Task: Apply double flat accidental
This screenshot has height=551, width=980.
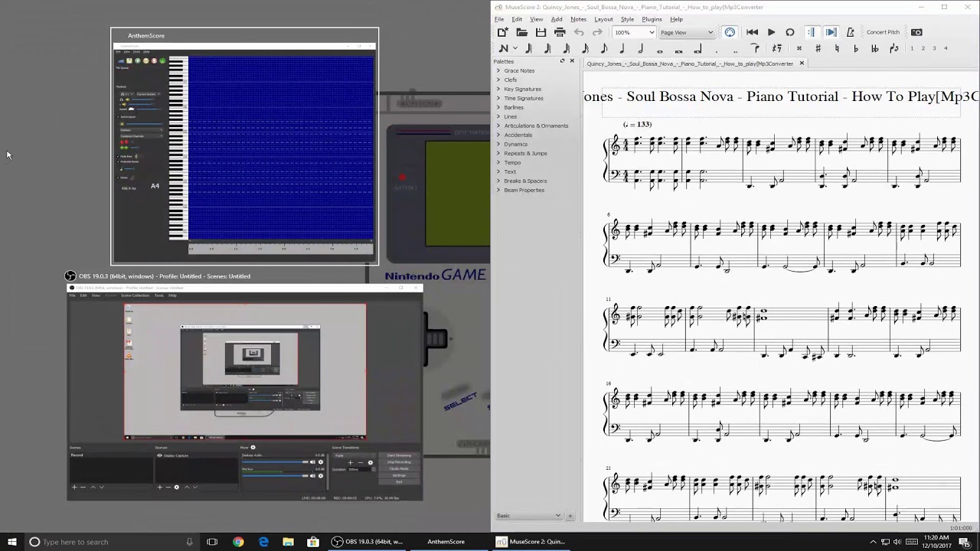Action: click(874, 48)
